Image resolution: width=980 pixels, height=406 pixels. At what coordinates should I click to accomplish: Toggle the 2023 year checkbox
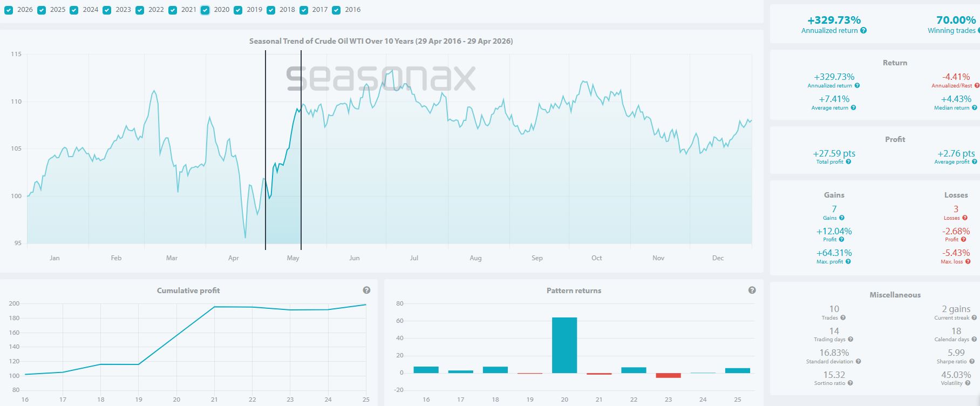pos(107,10)
